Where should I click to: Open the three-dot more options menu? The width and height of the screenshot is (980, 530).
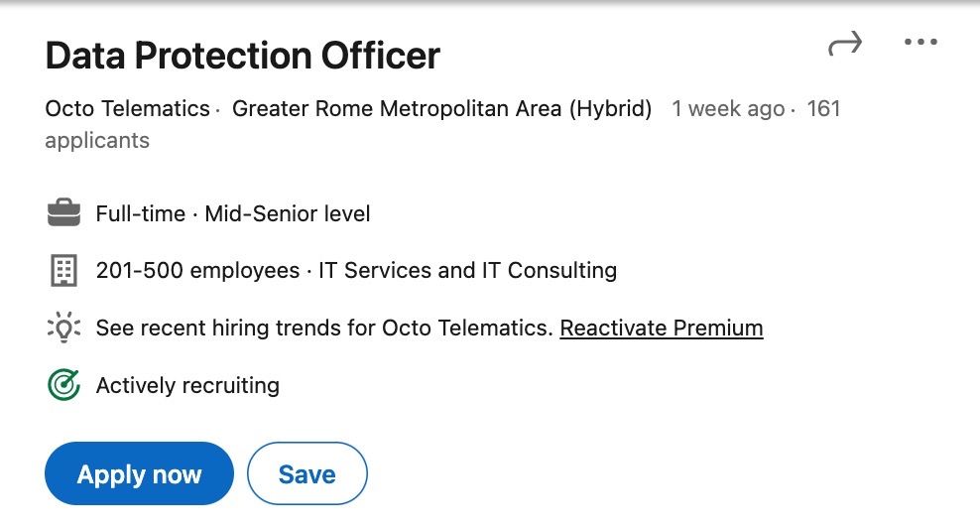coord(920,43)
